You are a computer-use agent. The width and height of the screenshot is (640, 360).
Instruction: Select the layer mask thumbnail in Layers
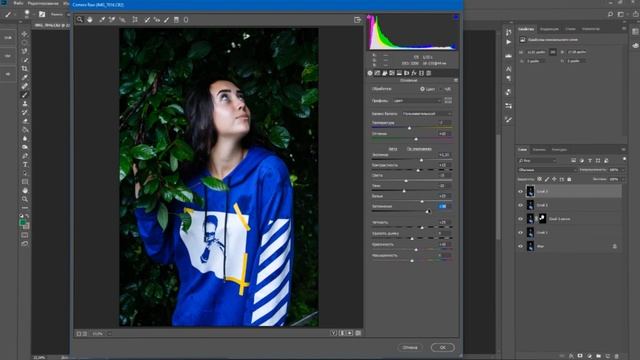pos(542,219)
